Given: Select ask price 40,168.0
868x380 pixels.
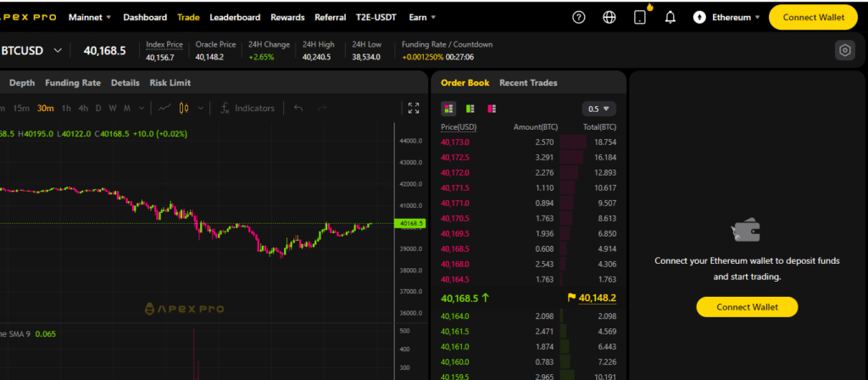Looking at the screenshot, I should pyautogui.click(x=455, y=264).
